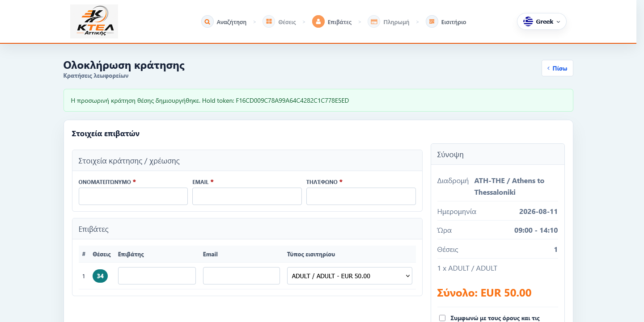644x322 pixels.
Task: Click the KTEL Attikis logo
Action: pyautogui.click(x=94, y=21)
